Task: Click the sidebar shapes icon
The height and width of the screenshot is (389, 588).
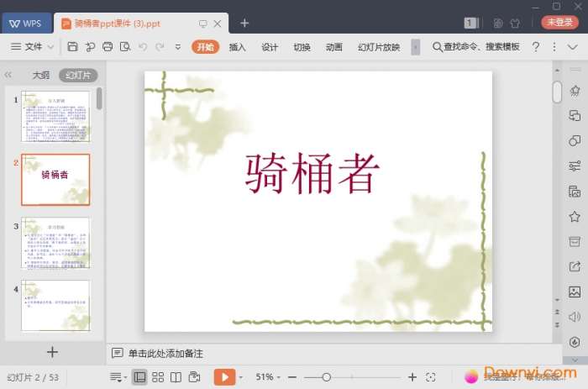Action: [575, 140]
